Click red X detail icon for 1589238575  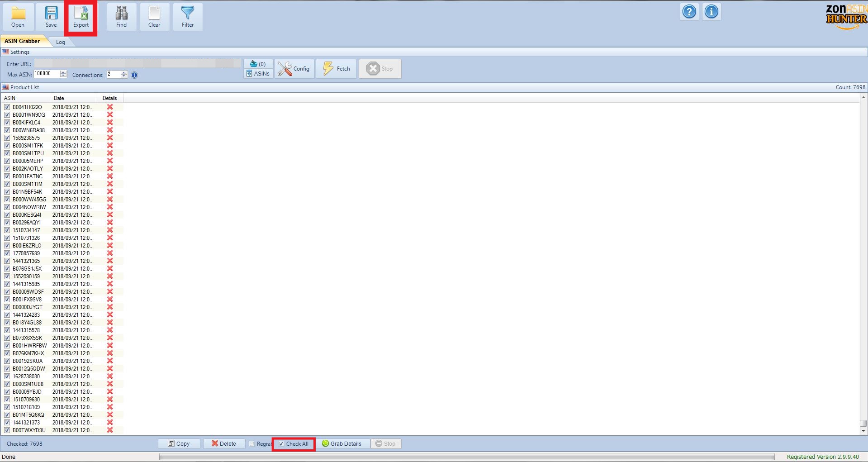coord(110,138)
